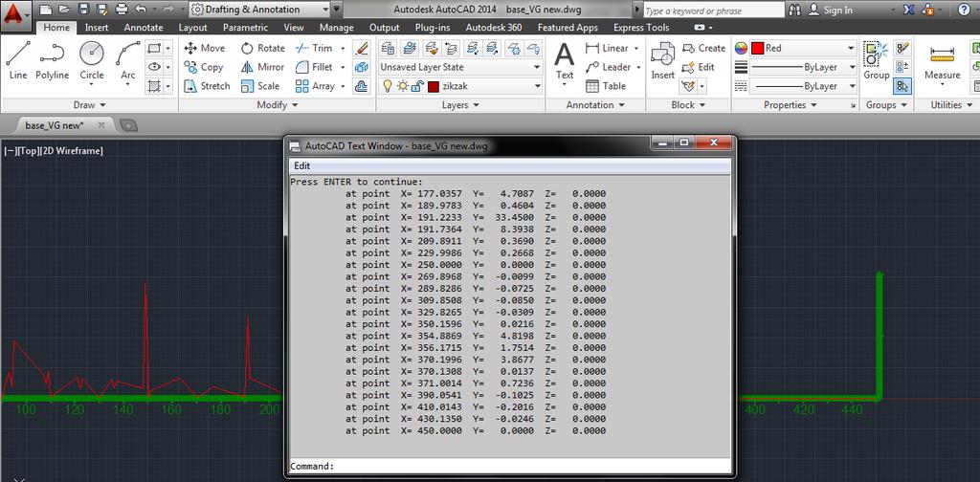Open the View ribbon tab
The height and width of the screenshot is (482, 980).
(x=294, y=28)
